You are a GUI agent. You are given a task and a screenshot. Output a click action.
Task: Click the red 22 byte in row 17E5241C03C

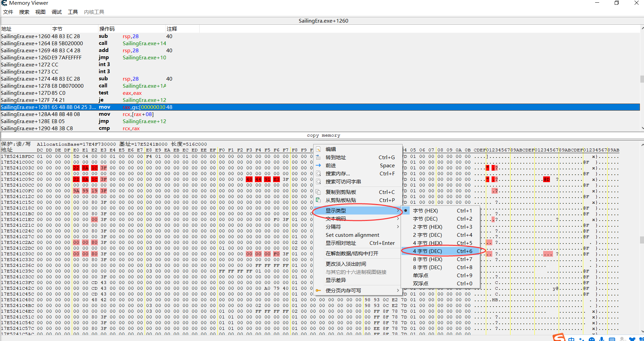click(x=76, y=168)
